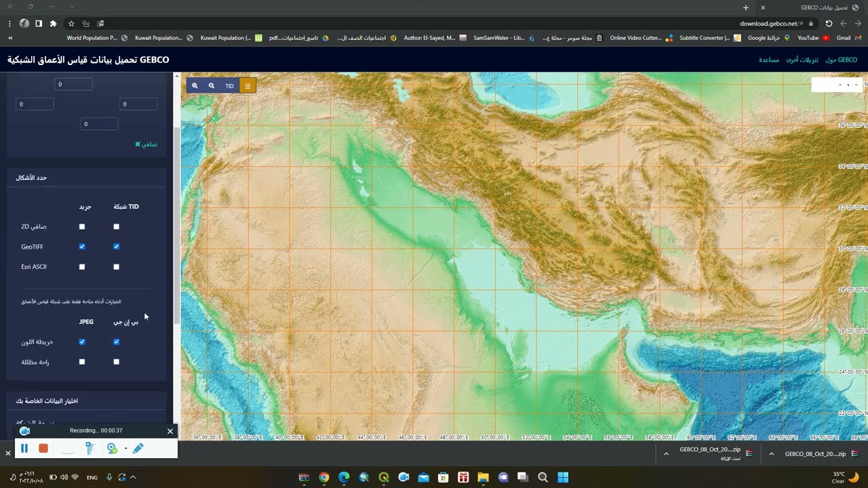Click the top boundary coordinate input
Screen dimensions: 868x488
click(73, 84)
